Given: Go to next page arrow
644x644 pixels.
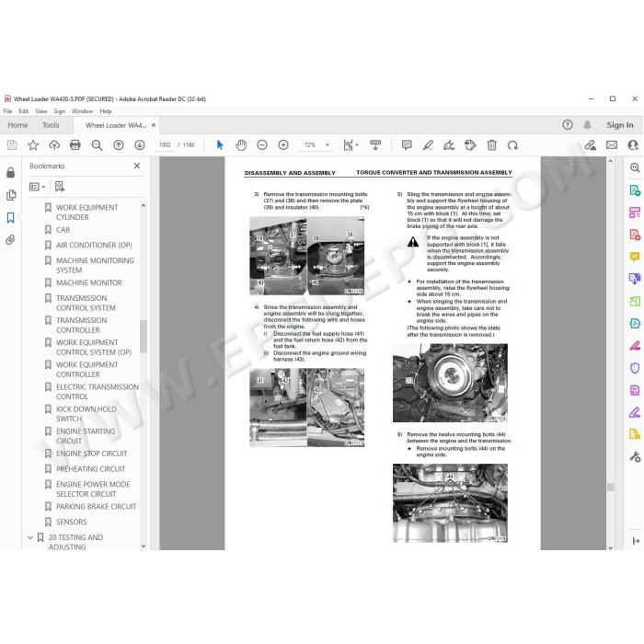Looking at the screenshot, I should point(140,145).
